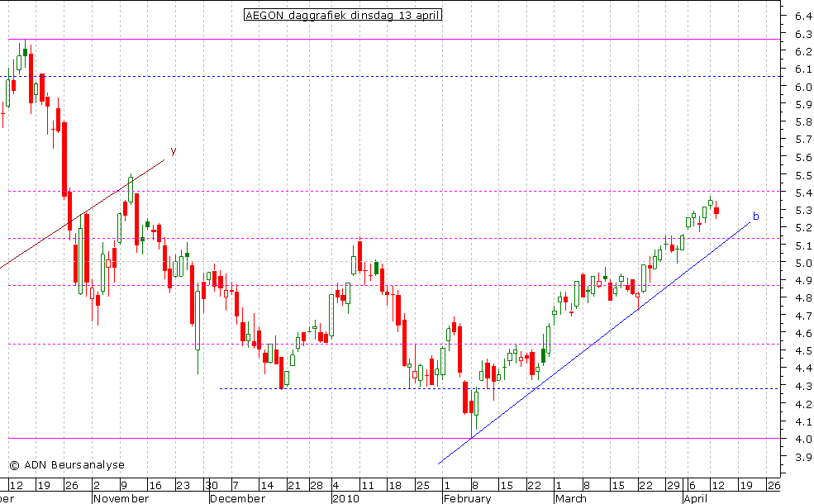Click the last red candlestick near 5.3
This screenshot has width=814, height=504.
click(716, 210)
